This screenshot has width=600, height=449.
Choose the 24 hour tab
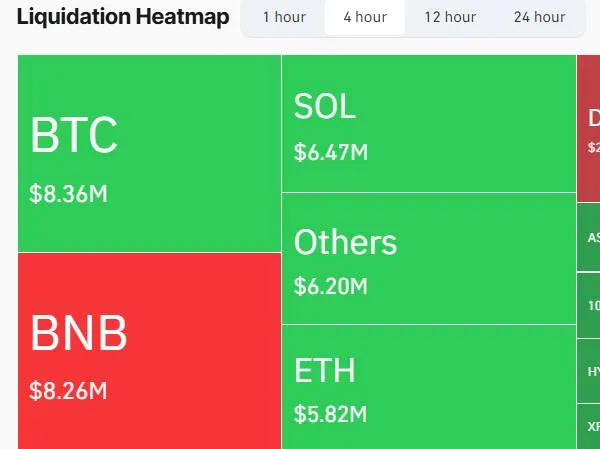539,17
